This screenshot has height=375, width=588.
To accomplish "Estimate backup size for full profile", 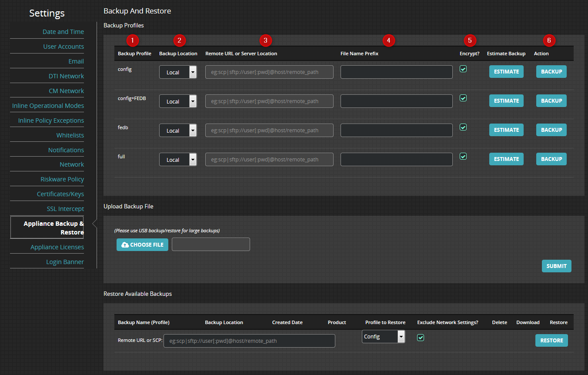I will click(x=506, y=159).
